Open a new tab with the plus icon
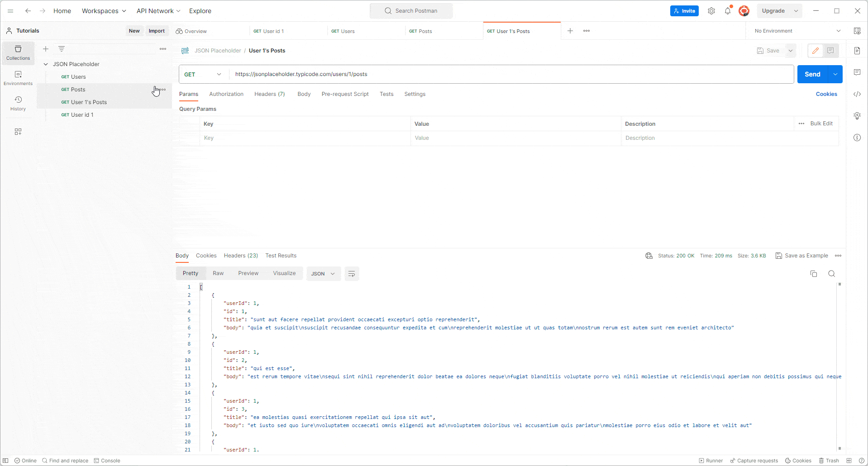 pyautogui.click(x=570, y=31)
